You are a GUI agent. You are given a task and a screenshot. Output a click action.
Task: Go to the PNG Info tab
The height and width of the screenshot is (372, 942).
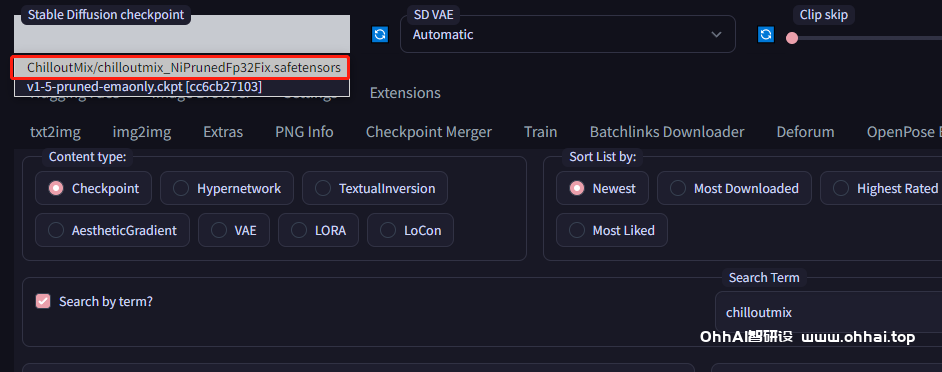point(304,132)
